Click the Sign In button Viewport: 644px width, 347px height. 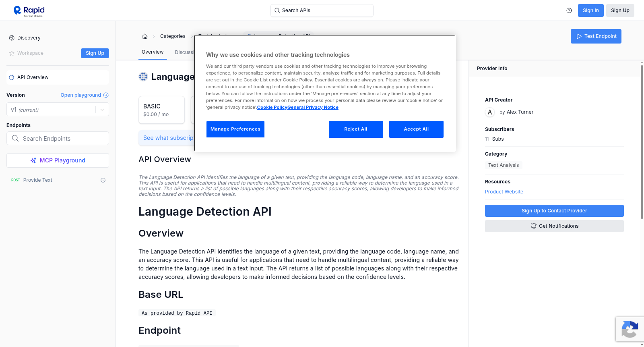[x=590, y=10]
